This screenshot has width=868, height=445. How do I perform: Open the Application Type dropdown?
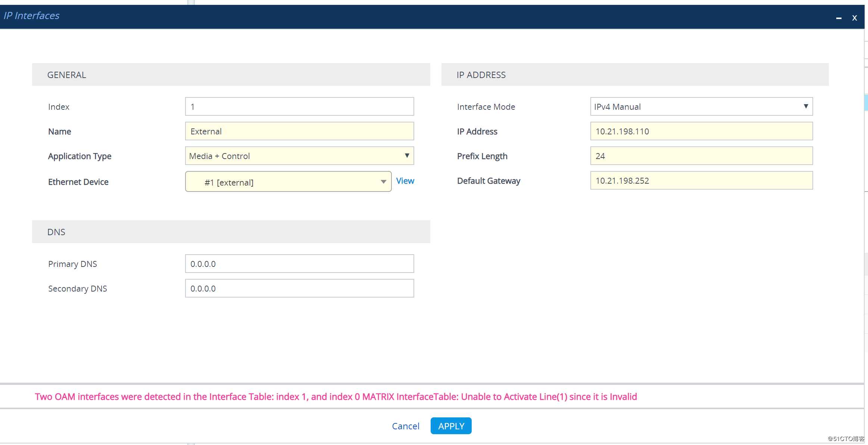(299, 156)
